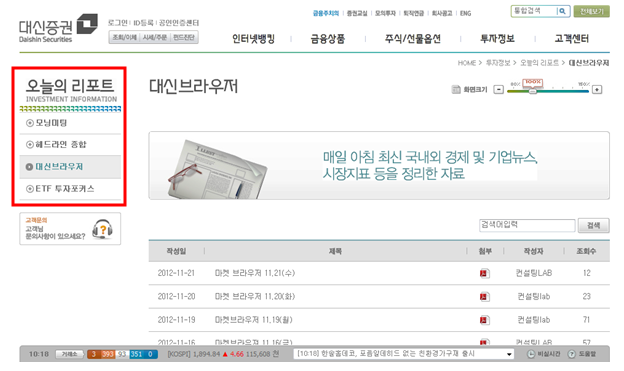Click the magnifier icon in 통합검색 box
624x371 pixels.
click(562, 11)
